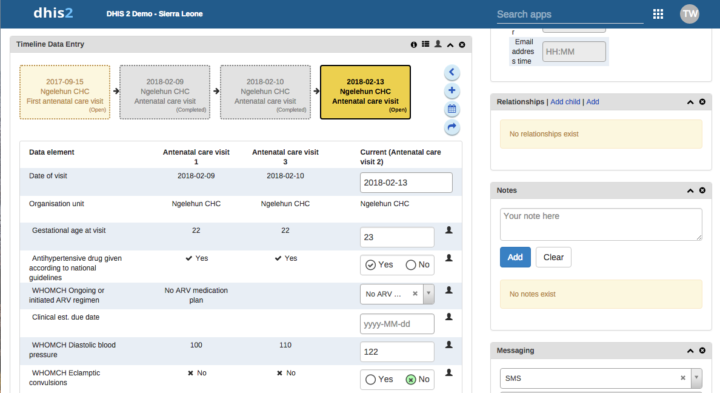Click the Clear note button
Image resolution: width=720 pixels, height=393 pixels.
pyautogui.click(x=553, y=257)
